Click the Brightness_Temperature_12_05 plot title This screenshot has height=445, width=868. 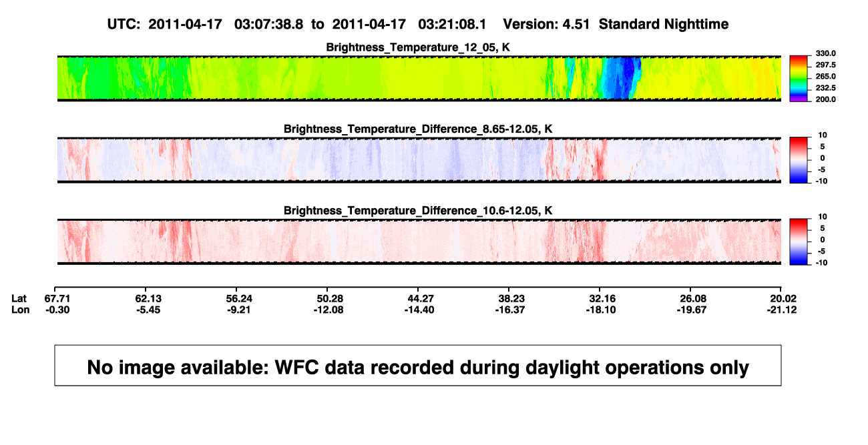(418, 48)
